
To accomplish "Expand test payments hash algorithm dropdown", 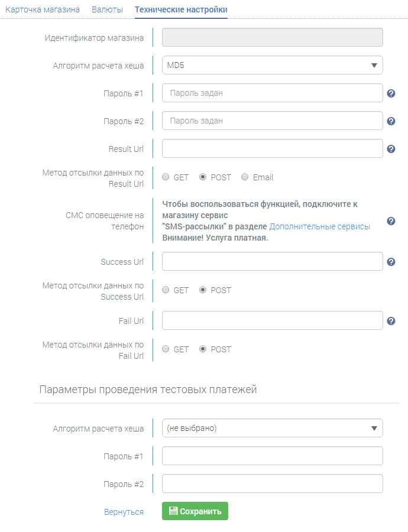I will click(x=272, y=428).
